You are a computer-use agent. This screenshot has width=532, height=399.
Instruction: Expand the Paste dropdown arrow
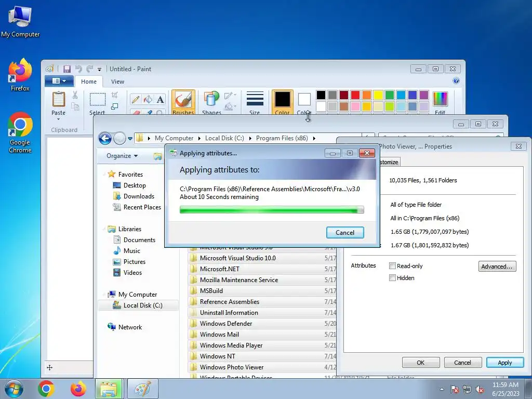click(x=58, y=119)
